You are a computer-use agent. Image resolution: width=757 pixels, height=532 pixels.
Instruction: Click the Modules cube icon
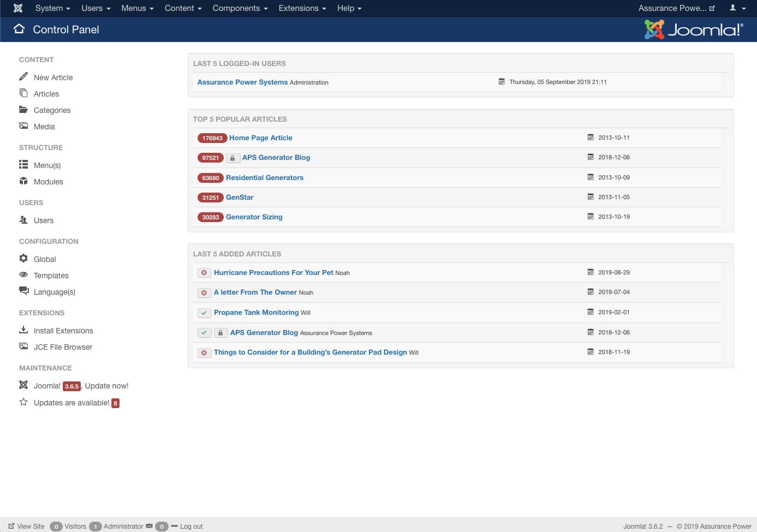pos(23,181)
